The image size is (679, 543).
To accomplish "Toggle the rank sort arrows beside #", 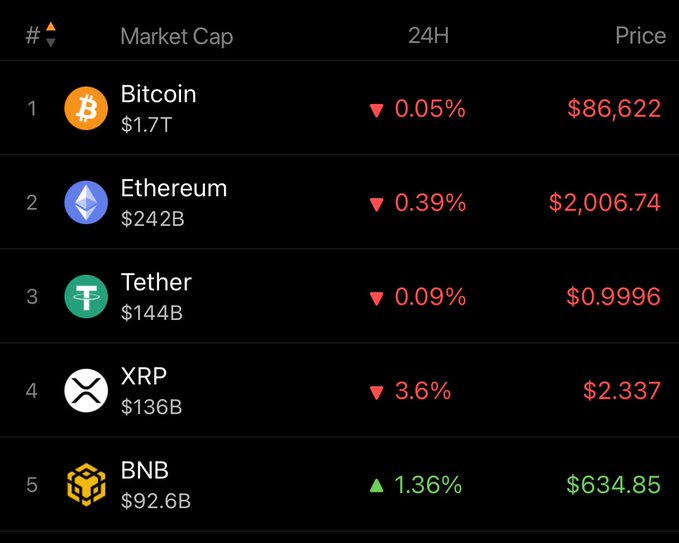I will pos(50,35).
